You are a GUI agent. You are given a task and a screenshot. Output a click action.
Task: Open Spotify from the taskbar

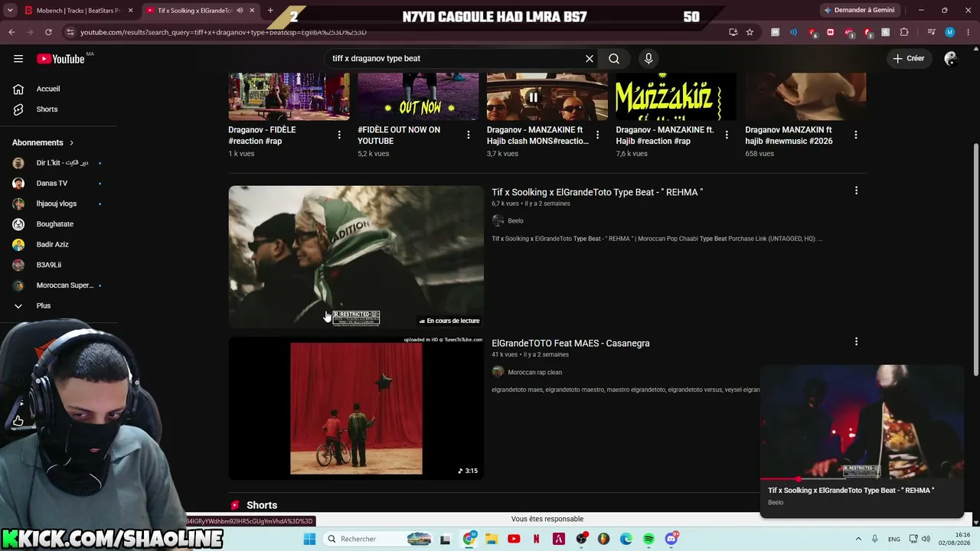648,539
